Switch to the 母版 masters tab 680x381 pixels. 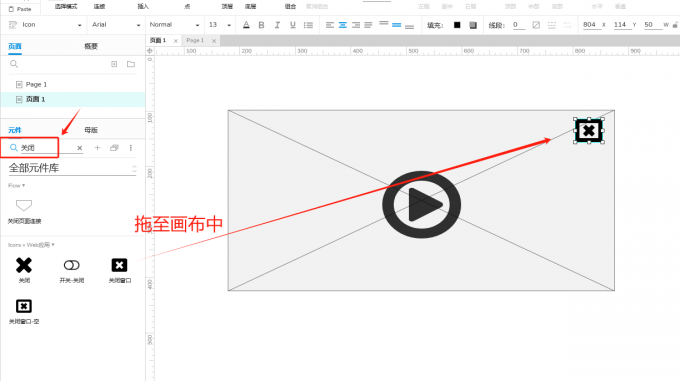(x=91, y=130)
